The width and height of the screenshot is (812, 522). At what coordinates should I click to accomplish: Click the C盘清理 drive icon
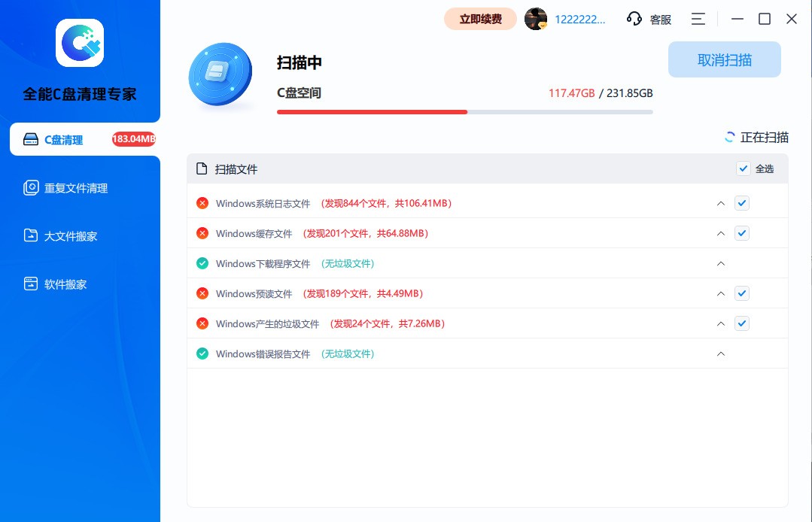pyautogui.click(x=31, y=139)
